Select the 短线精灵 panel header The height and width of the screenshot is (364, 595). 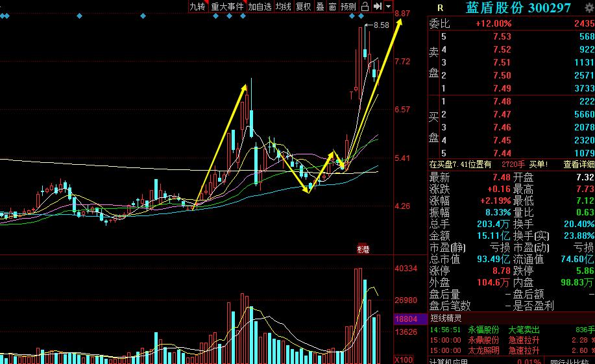point(446,318)
